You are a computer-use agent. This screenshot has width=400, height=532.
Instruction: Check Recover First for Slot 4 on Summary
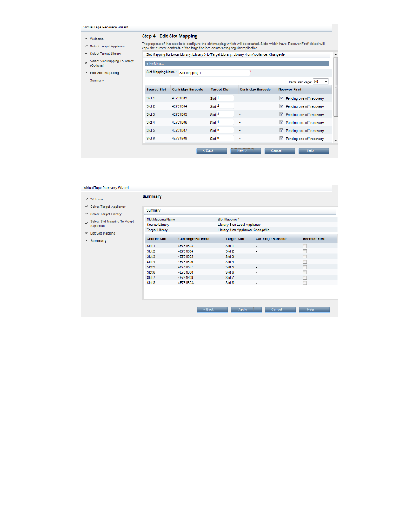click(x=305, y=262)
